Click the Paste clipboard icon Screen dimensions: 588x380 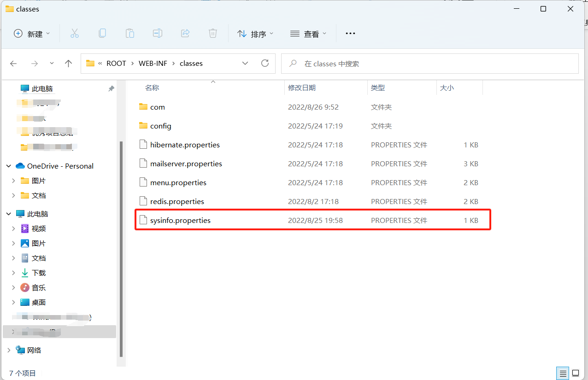click(x=130, y=34)
